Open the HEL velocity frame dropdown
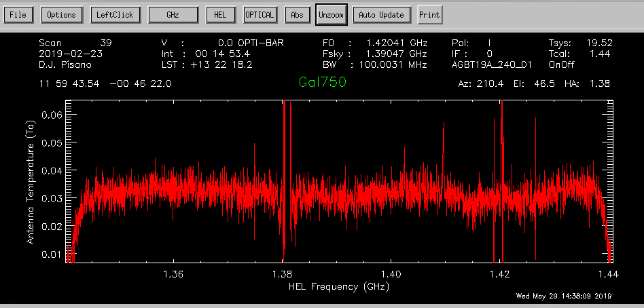This screenshot has height=308, width=644. pyautogui.click(x=221, y=15)
